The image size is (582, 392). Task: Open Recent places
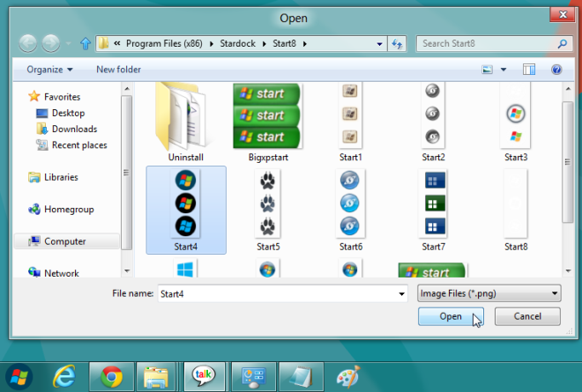pos(71,145)
